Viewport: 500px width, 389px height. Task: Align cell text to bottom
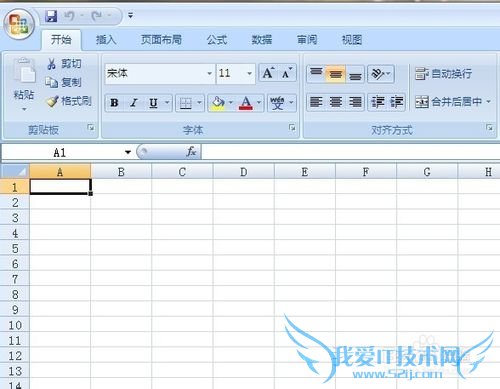tap(355, 74)
